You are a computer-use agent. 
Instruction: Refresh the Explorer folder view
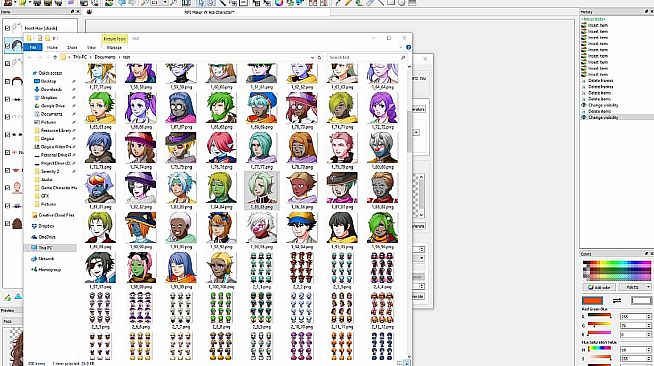(319, 58)
